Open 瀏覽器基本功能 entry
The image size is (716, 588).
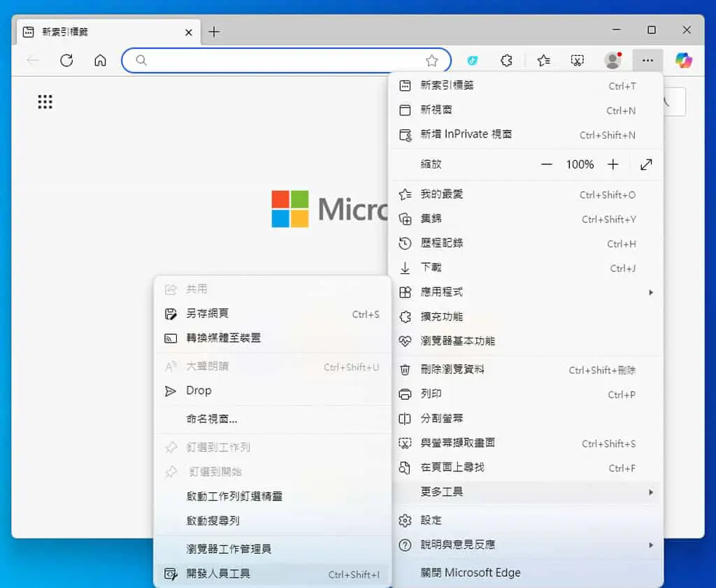coord(526,341)
